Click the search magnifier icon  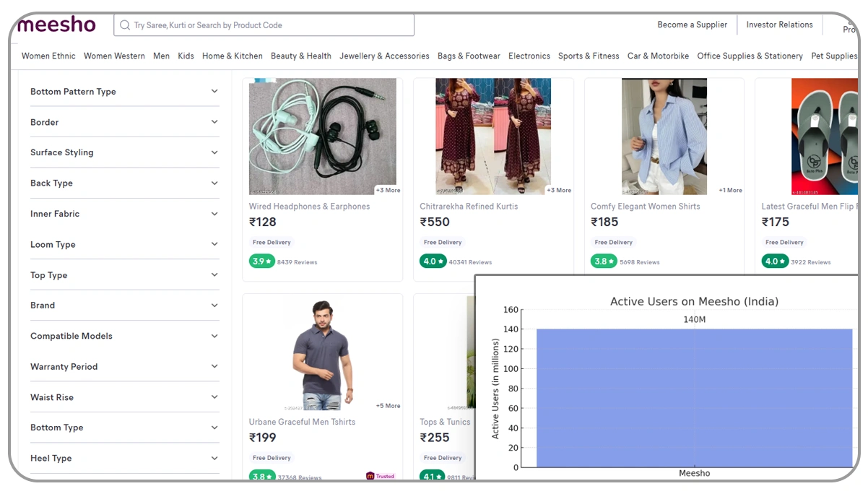click(123, 25)
